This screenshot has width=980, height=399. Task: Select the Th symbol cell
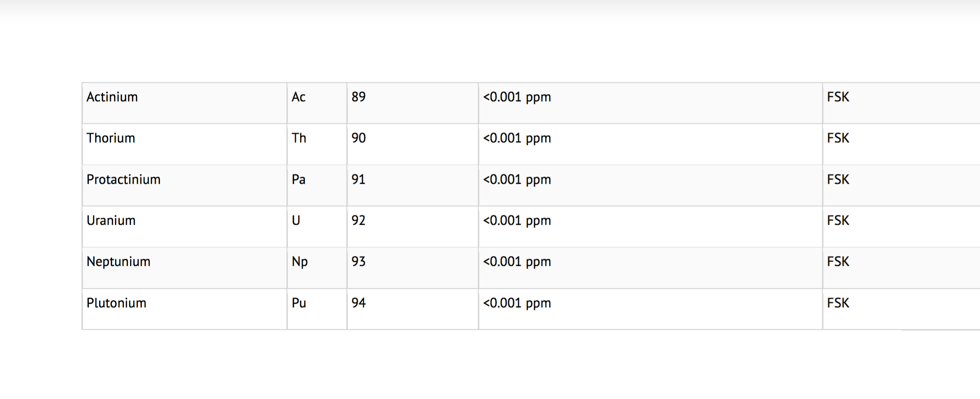point(299,138)
